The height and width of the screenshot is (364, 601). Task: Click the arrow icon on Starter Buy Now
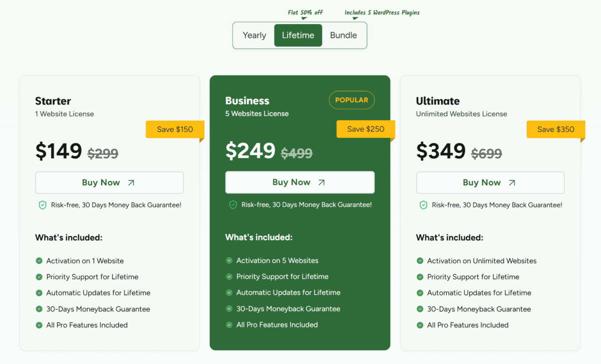[131, 183]
